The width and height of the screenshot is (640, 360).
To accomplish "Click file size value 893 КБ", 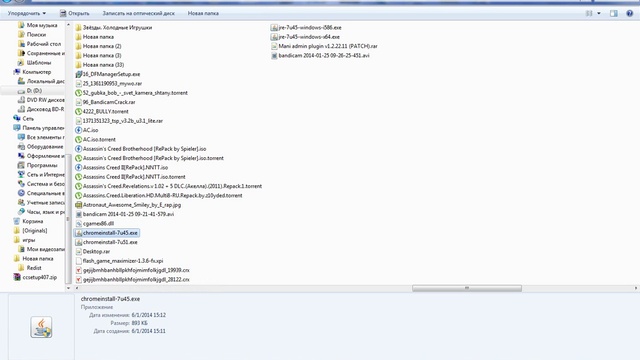I will pyautogui.click(x=140, y=323).
